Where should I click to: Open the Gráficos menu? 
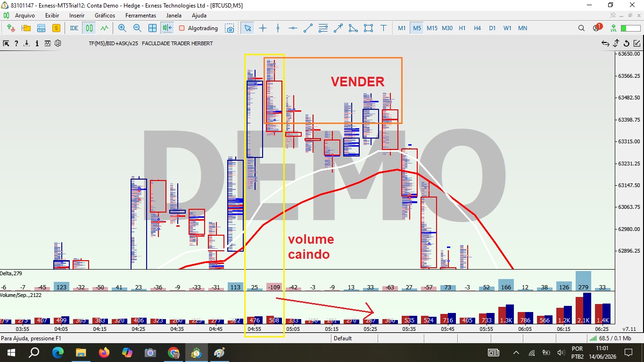105,16
